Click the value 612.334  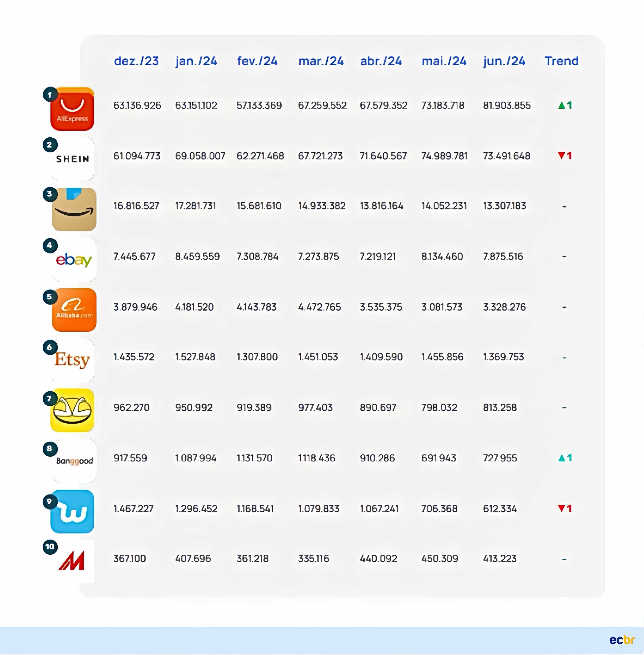[x=499, y=509]
